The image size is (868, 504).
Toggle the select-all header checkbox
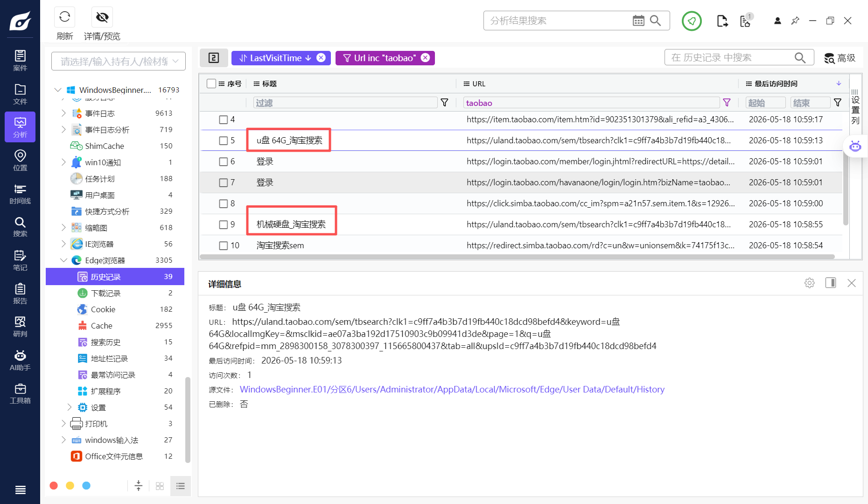[211, 84]
